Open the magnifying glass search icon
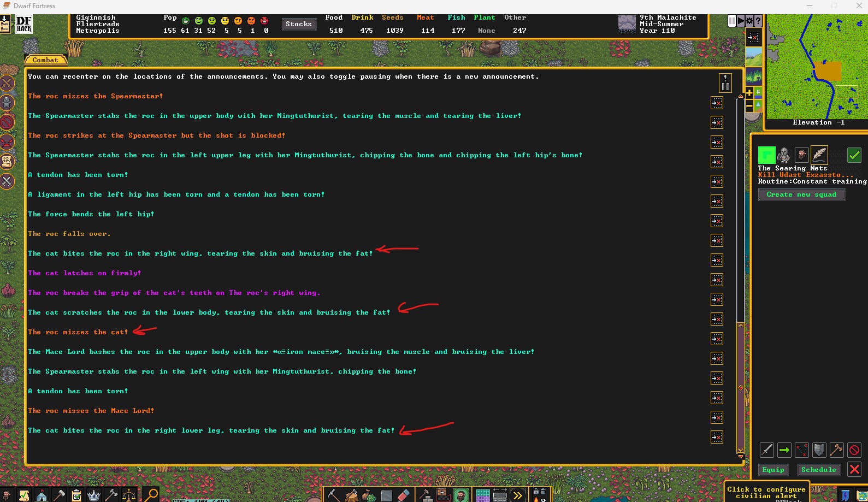868x502 pixels. [150, 495]
